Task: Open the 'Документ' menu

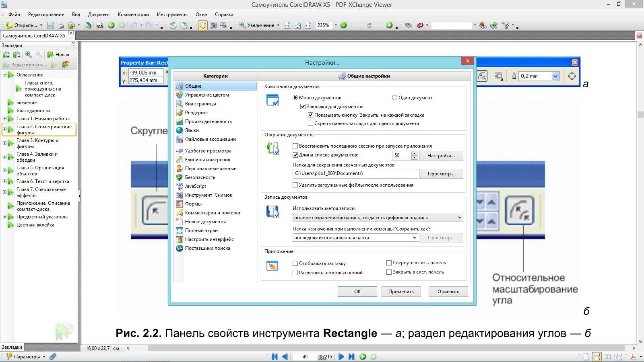Action: pyautogui.click(x=99, y=14)
